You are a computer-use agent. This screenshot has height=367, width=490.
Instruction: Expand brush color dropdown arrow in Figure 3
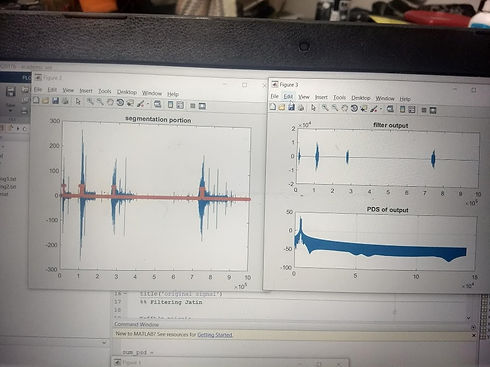pos(381,109)
